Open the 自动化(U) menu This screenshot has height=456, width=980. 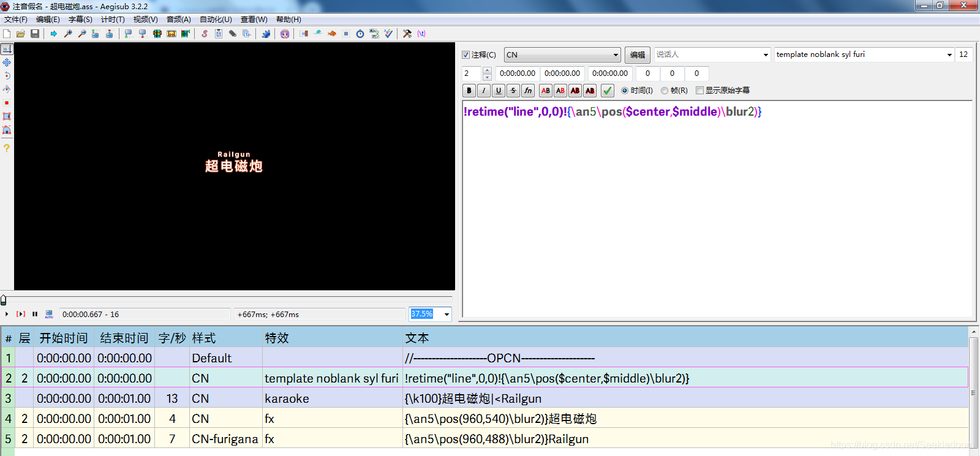[x=216, y=20]
